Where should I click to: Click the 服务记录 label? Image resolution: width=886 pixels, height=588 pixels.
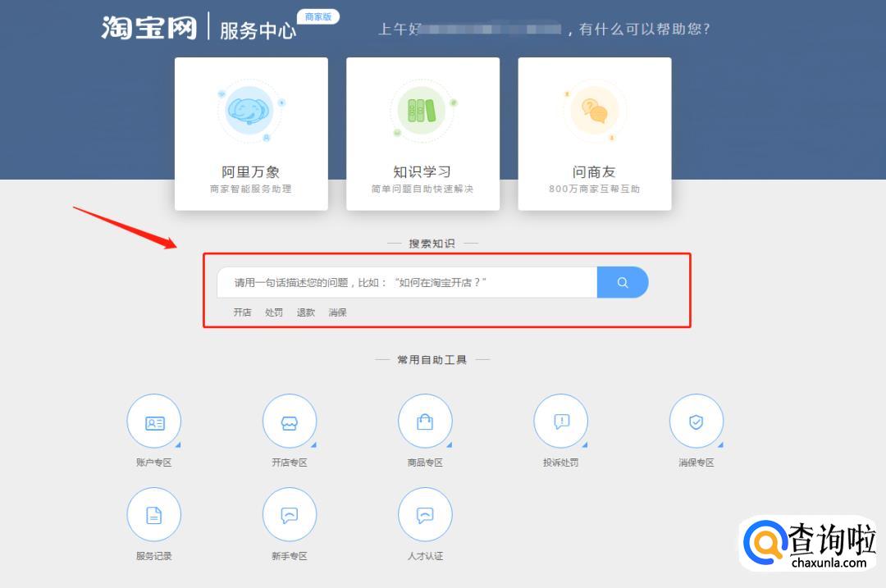153,556
